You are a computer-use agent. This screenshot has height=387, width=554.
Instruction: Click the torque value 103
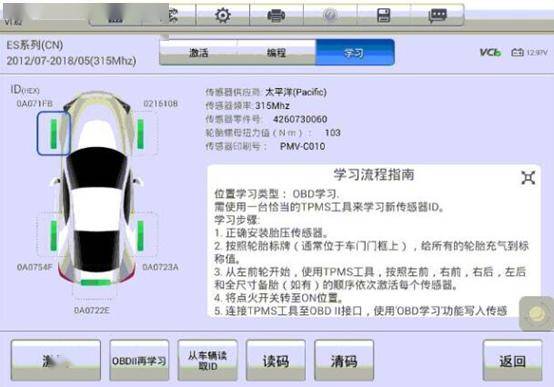[332, 133]
